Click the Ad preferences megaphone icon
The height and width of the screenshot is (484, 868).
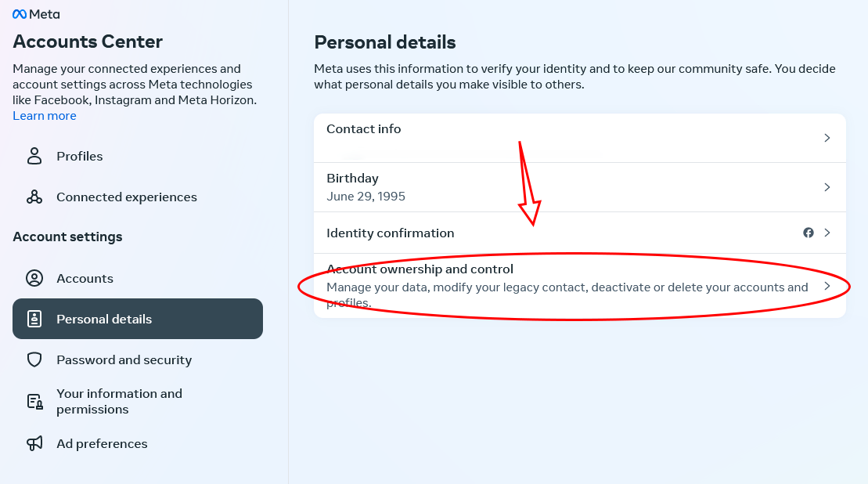click(x=34, y=443)
